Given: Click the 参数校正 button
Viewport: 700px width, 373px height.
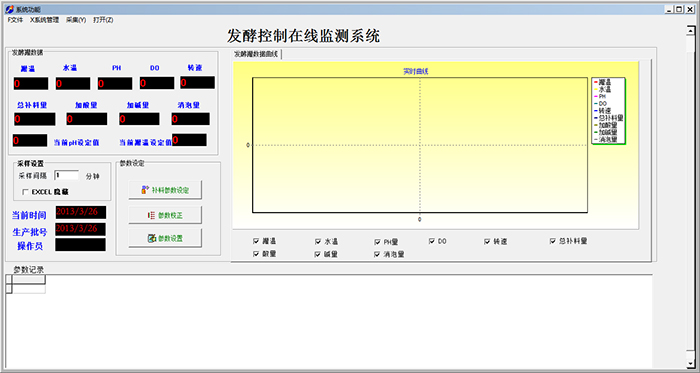Looking at the screenshot, I should [x=165, y=215].
